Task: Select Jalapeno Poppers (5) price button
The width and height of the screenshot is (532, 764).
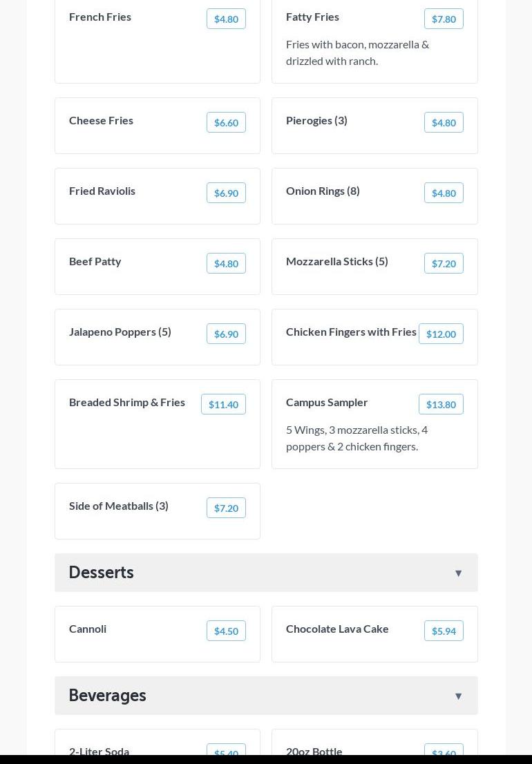Action: 226,334
